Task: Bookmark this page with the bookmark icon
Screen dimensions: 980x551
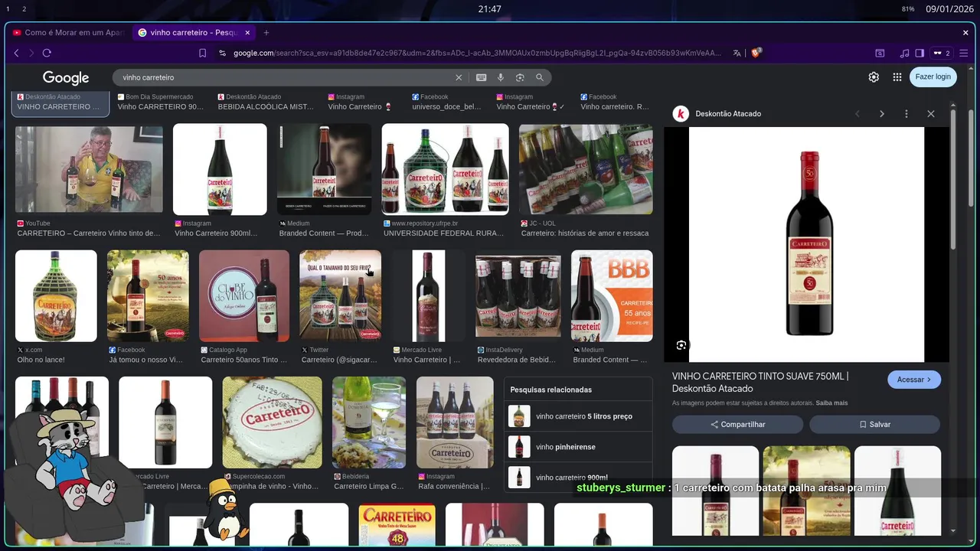Action: (202, 53)
